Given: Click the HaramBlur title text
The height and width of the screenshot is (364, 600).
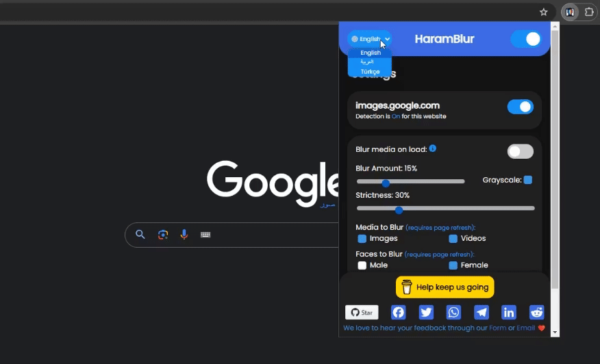Looking at the screenshot, I should click(445, 39).
